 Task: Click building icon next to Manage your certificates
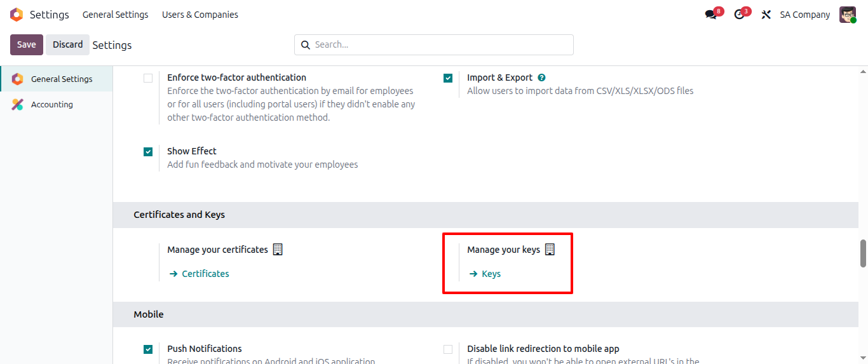tap(278, 250)
